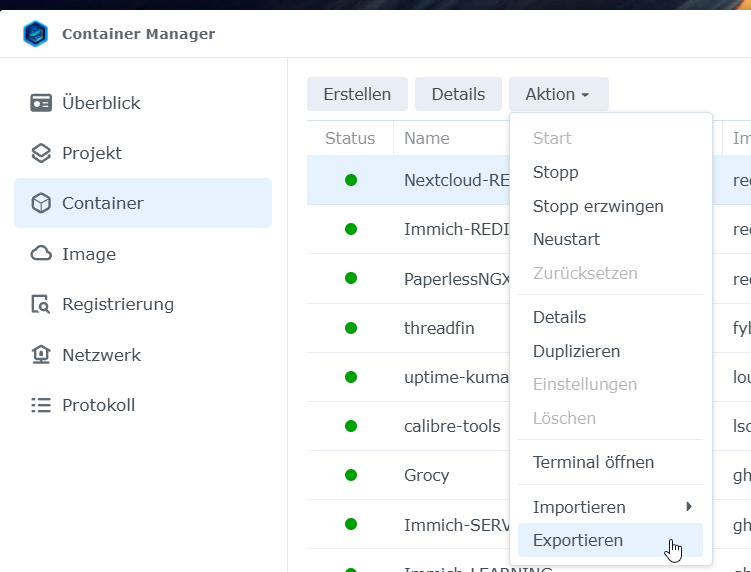
Task: Open the Netzwerk house icon
Action: tap(40, 355)
